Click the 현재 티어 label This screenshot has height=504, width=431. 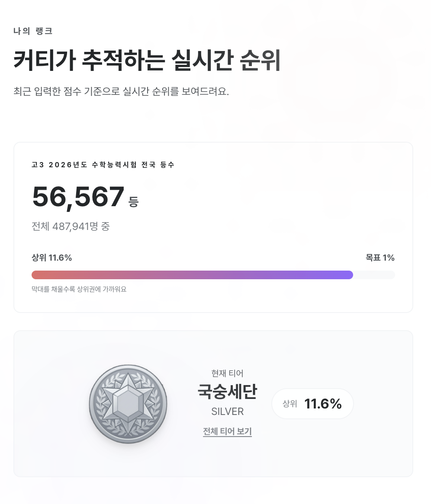pyautogui.click(x=227, y=373)
